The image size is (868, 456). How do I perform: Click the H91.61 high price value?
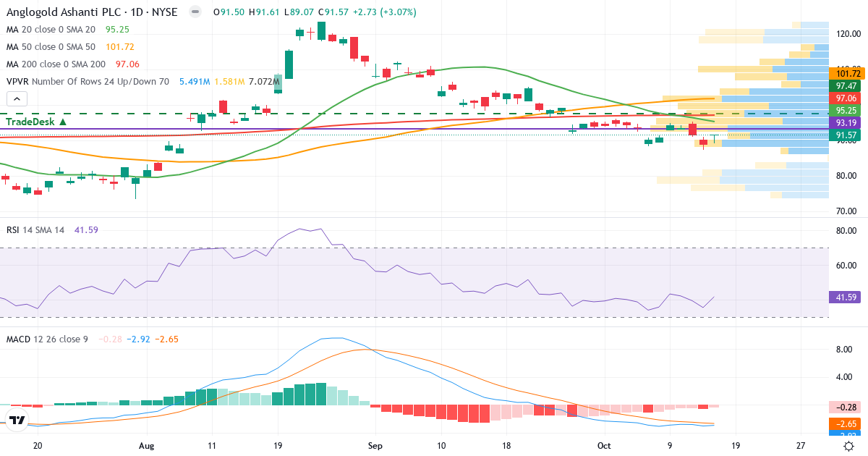(264, 12)
